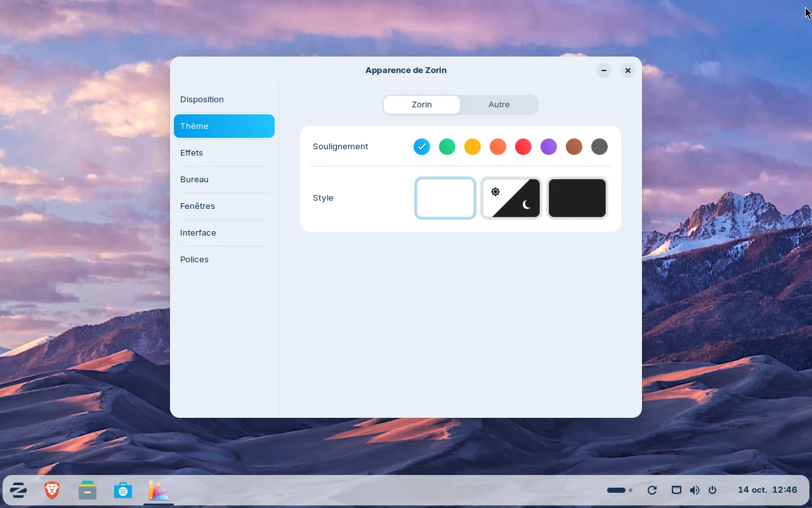
Task: Open the volume tray icon
Action: coord(695,490)
